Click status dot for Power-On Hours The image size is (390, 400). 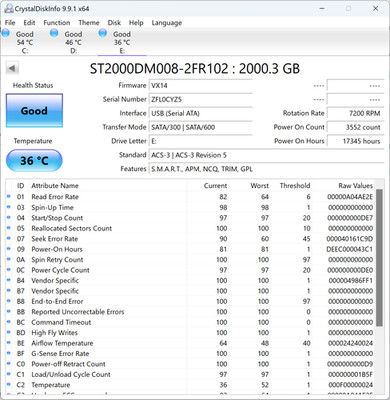click(x=9, y=249)
